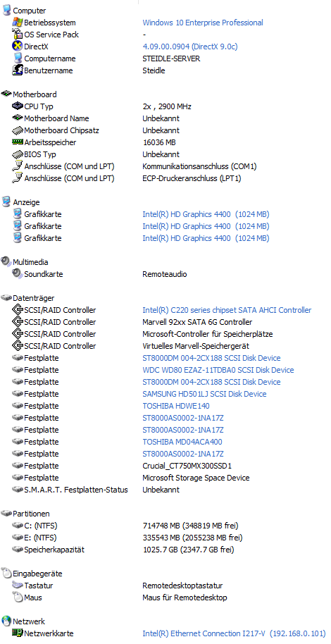Click the Netzwerk globe icon

point(6,621)
